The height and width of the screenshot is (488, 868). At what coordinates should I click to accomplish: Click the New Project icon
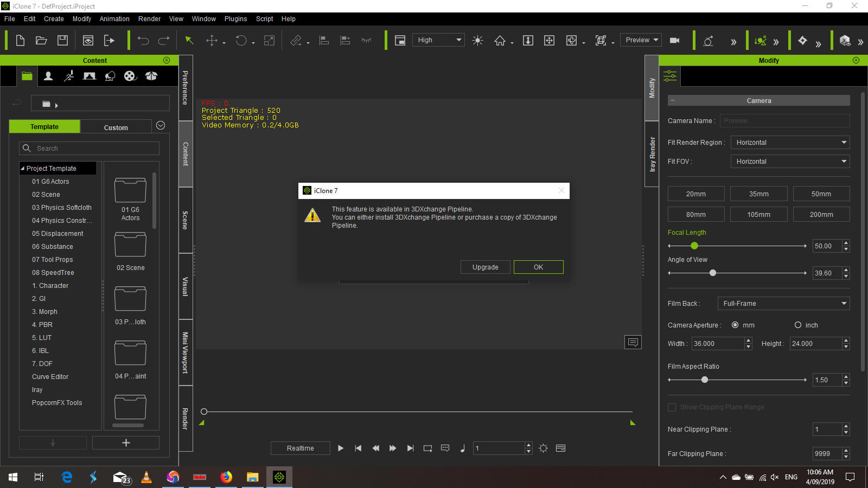click(20, 41)
